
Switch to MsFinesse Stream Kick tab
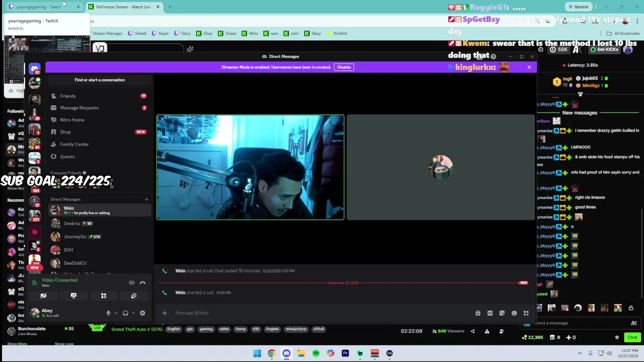click(123, 7)
